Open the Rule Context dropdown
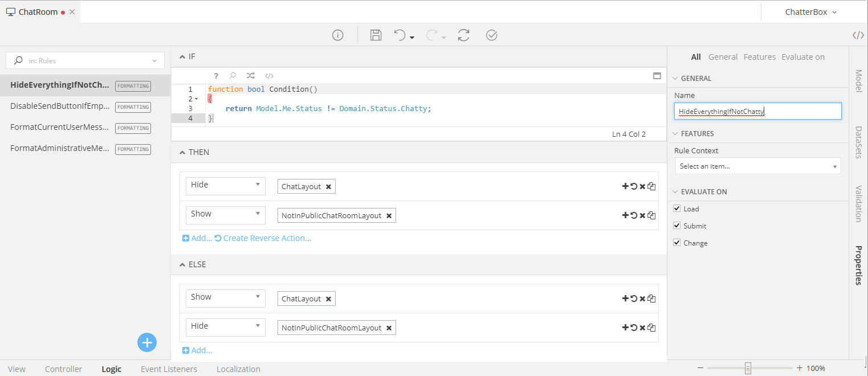This screenshot has height=376, width=868. (757, 166)
